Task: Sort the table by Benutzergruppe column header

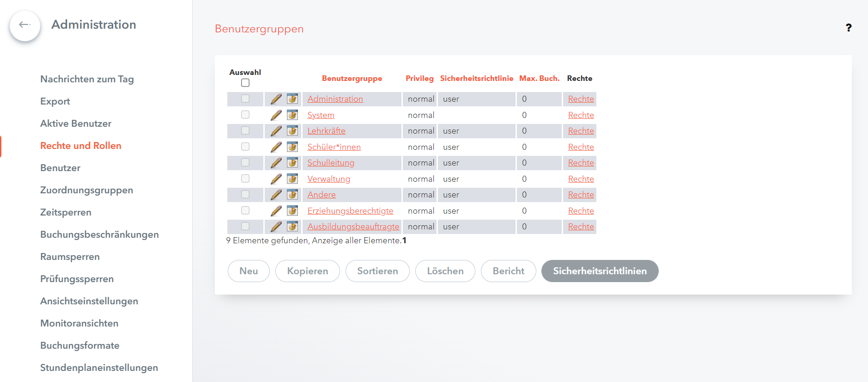Action: (352, 79)
